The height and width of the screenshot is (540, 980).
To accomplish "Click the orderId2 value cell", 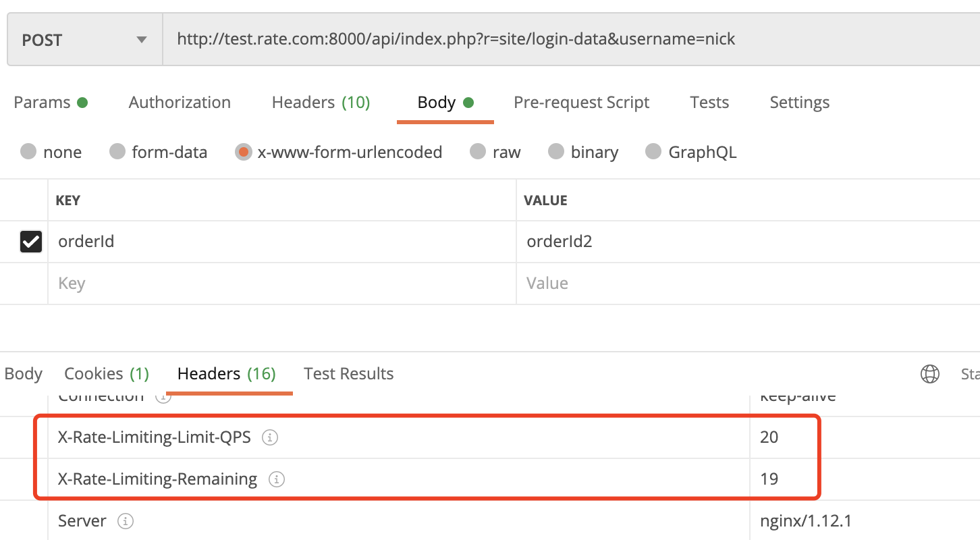I will click(x=748, y=242).
